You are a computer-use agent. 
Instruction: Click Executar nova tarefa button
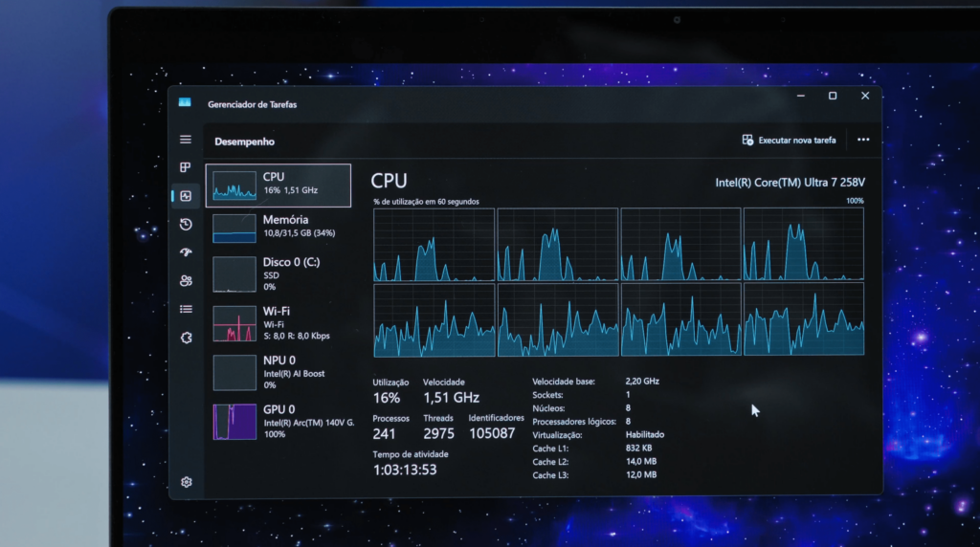789,140
